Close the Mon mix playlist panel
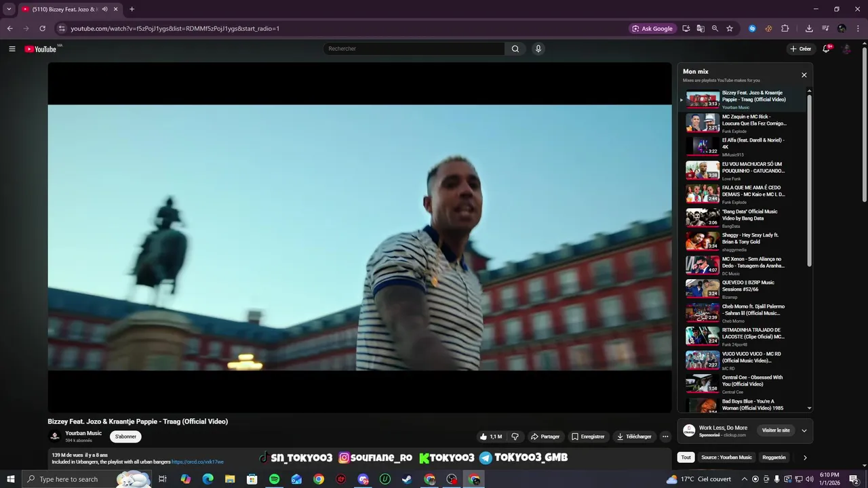 click(804, 75)
